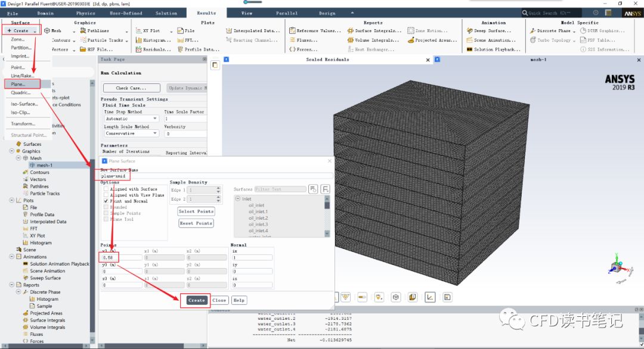Open the XY Plot tool
Screen dimensions: 644x349
click(148, 31)
